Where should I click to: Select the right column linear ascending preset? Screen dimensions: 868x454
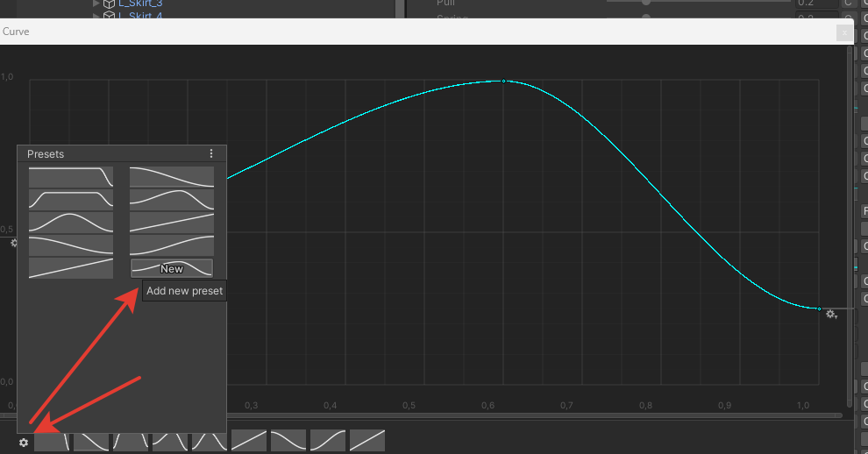click(172, 223)
